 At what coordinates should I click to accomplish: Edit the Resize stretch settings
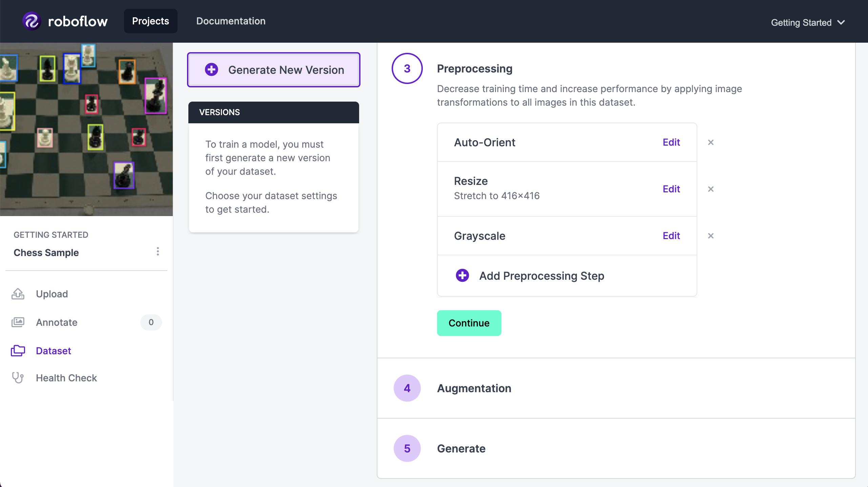point(671,189)
